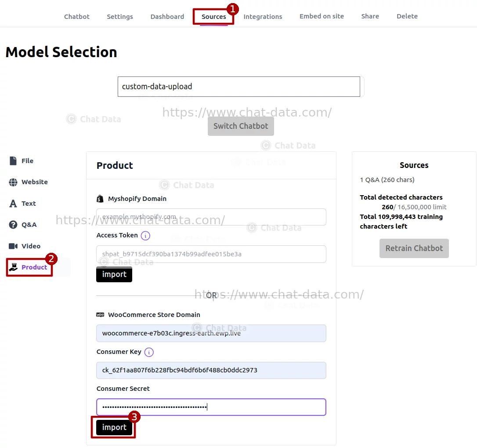This screenshot has height=448, width=477.
Task: Show Consumer Key info tooltip icon
Action: pos(149,352)
